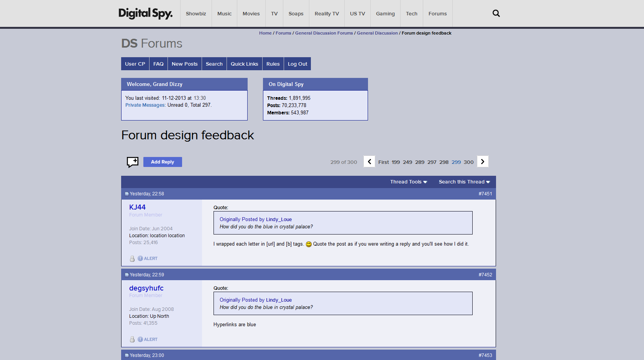Click the post document icon beside Yesterday, 22:58

pos(127,194)
